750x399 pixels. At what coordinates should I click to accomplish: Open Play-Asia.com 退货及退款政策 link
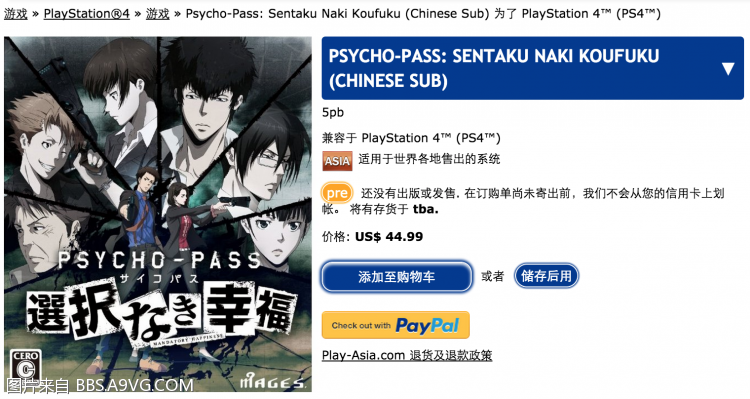coord(407,355)
